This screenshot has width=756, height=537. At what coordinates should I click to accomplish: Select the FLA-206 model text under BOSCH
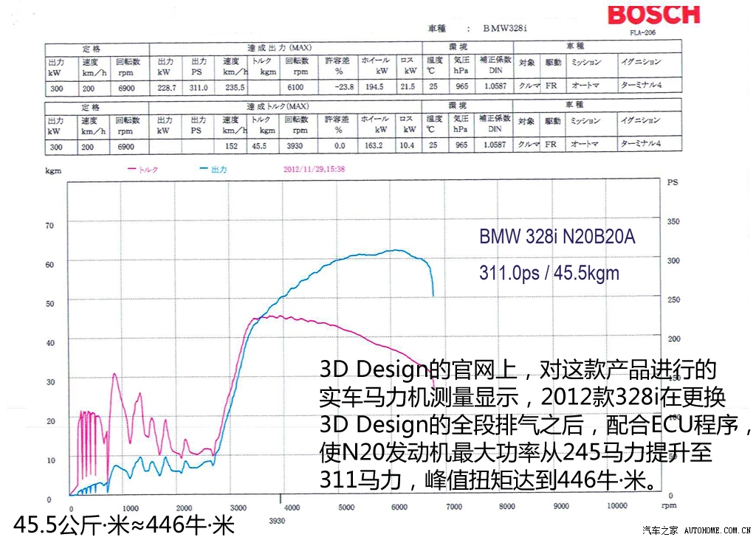click(643, 32)
